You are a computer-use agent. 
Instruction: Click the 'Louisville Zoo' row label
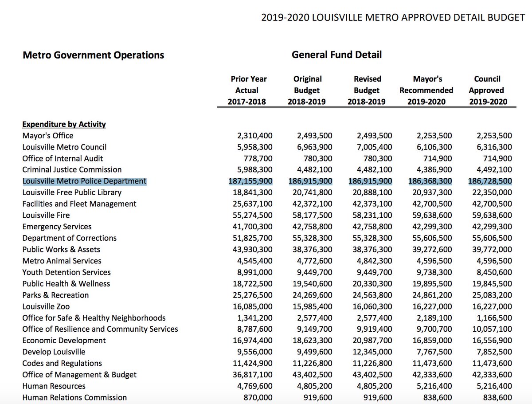coord(46,306)
